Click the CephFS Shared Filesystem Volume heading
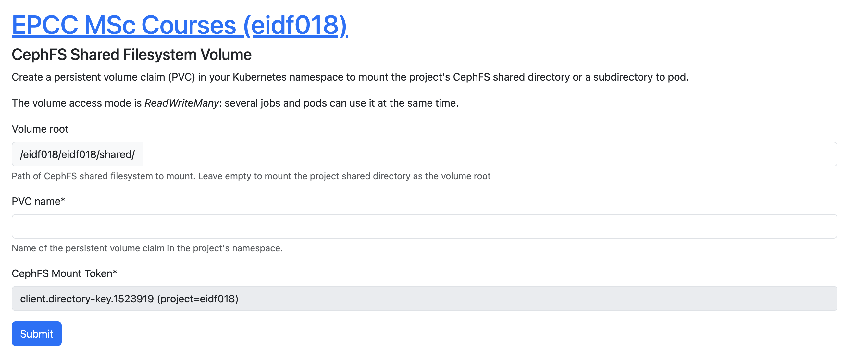This screenshot has height=359, width=868. [131, 55]
